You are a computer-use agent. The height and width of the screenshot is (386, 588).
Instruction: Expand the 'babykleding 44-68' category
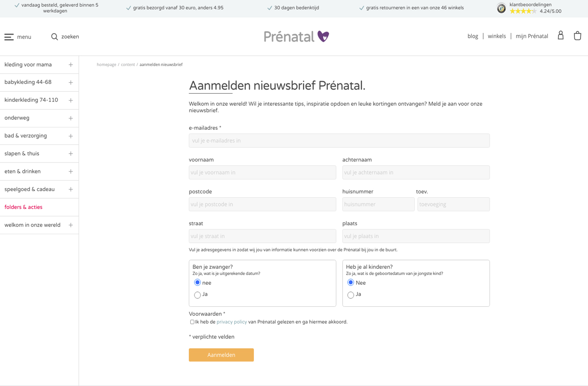(x=71, y=82)
